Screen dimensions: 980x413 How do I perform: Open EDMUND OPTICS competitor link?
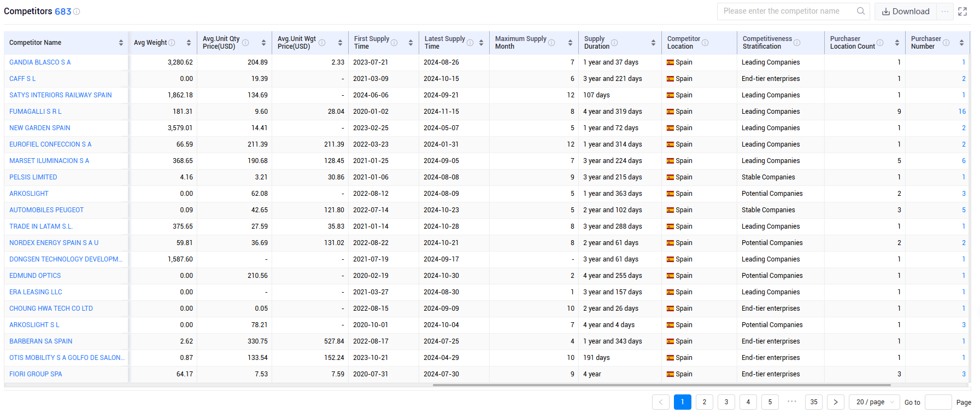point(35,276)
